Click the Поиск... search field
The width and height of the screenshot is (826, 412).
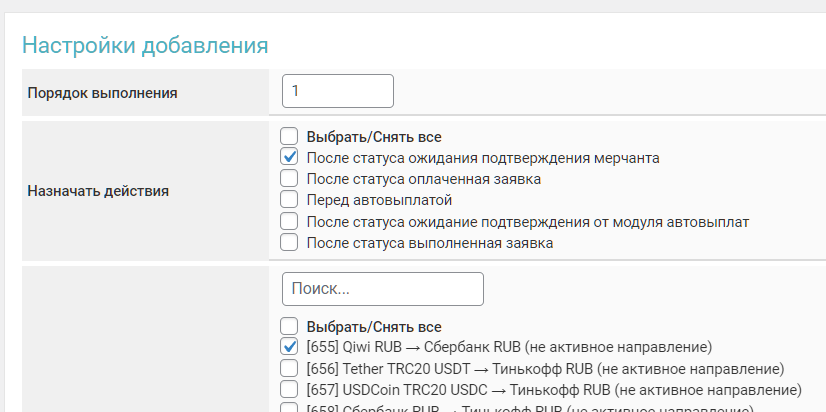[x=383, y=288]
